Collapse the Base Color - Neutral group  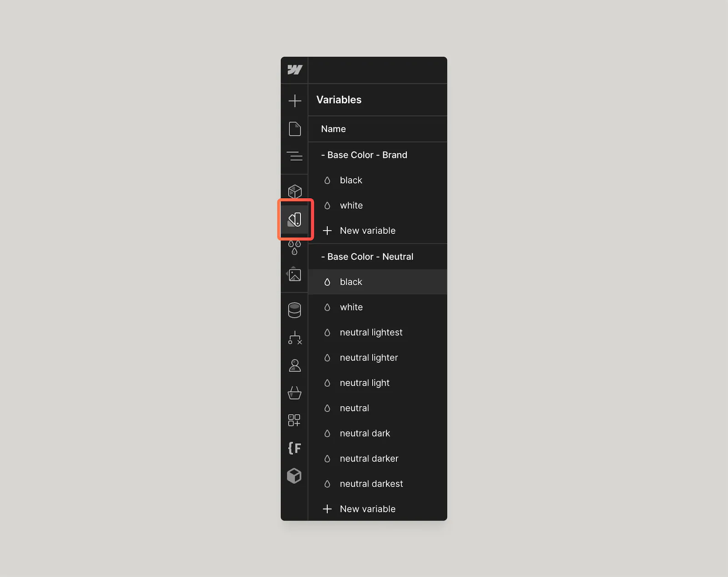tap(323, 256)
